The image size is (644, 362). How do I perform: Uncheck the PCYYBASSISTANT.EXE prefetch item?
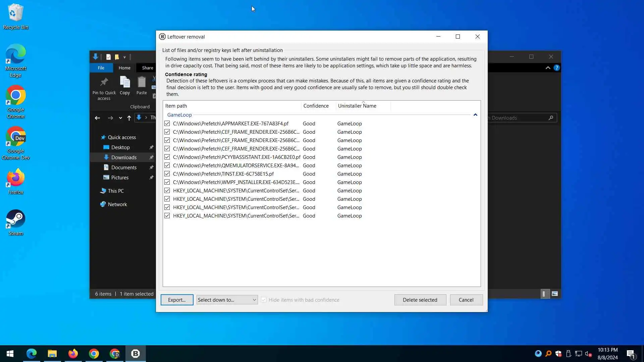(167, 157)
